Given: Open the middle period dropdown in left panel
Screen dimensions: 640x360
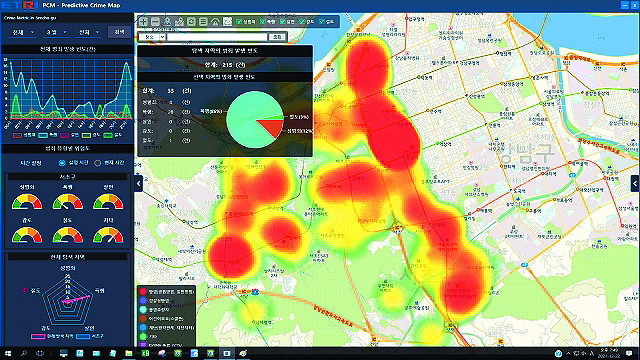Looking at the screenshot, I should point(56,32).
